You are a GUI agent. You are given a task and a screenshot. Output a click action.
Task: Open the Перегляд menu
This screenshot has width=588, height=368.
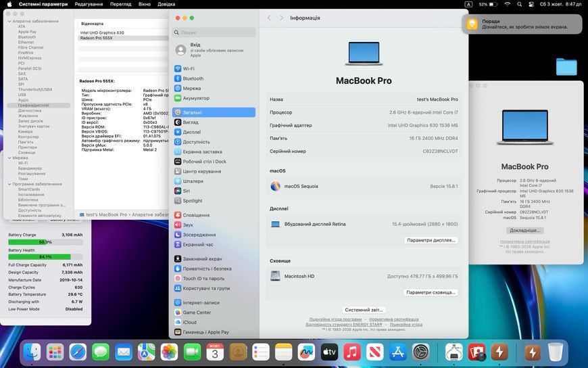[121, 4]
